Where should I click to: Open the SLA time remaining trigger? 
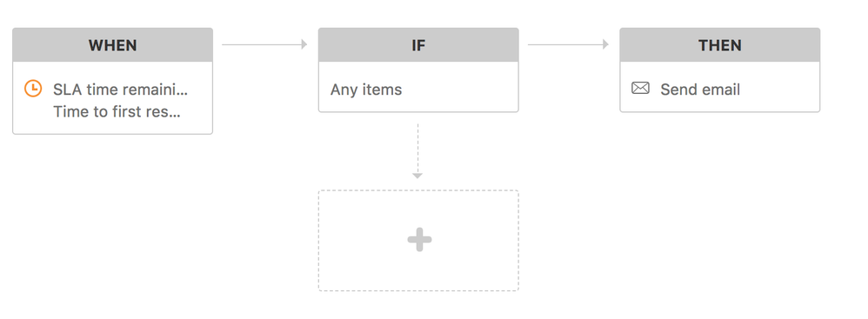coord(121,90)
